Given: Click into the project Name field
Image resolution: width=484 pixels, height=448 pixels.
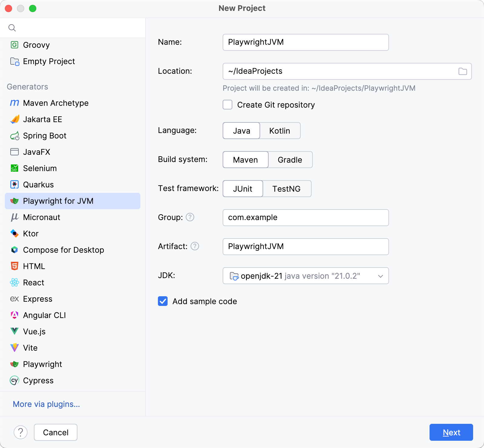Looking at the screenshot, I should point(306,42).
